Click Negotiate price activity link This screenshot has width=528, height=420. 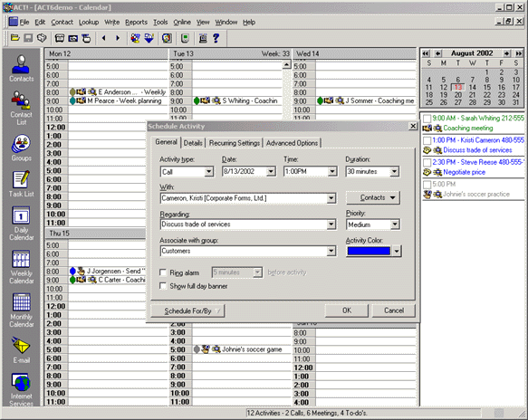pyautogui.click(x=464, y=172)
